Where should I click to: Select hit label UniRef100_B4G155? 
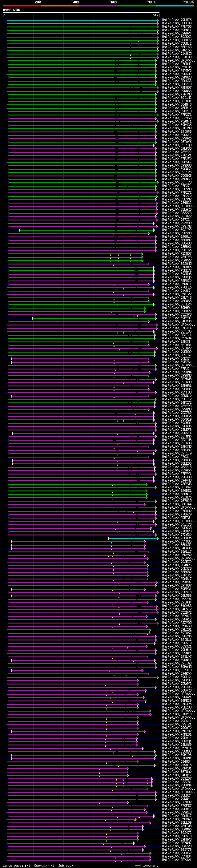pos(177,50)
